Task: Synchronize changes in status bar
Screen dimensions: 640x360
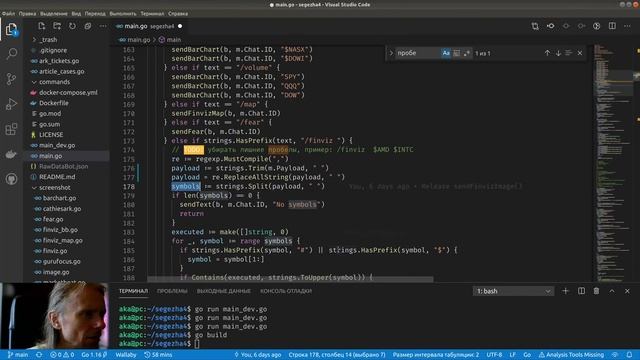Action: point(39,355)
